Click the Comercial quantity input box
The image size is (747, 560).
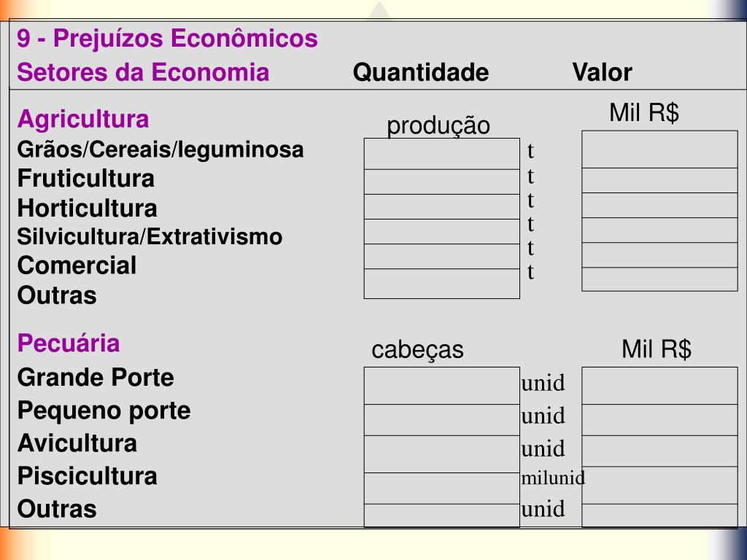click(441, 256)
